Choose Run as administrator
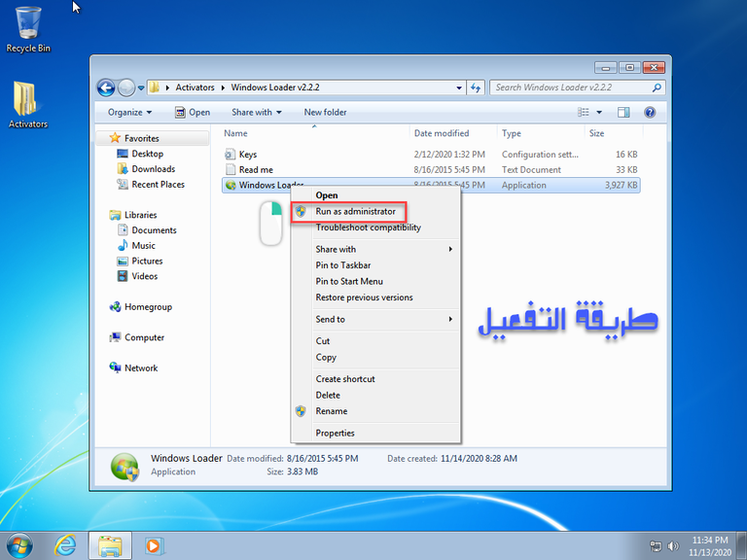The width and height of the screenshot is (747, 560). click(x=375, y=211)
